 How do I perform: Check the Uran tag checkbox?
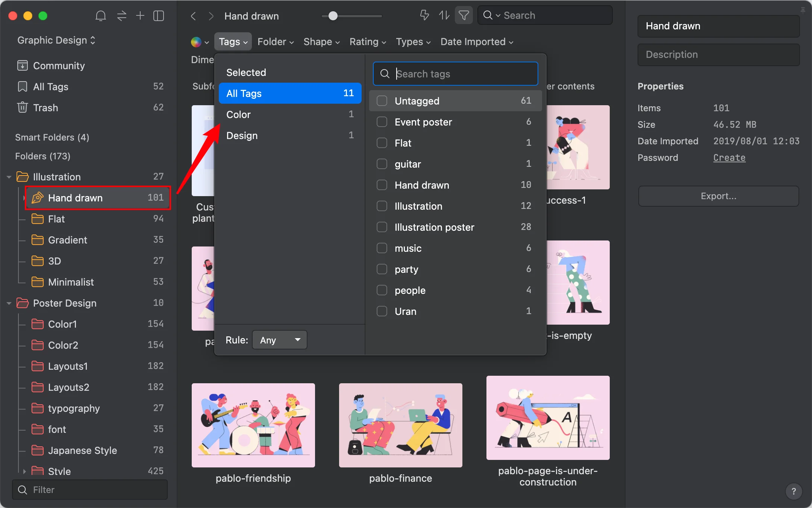382,311
